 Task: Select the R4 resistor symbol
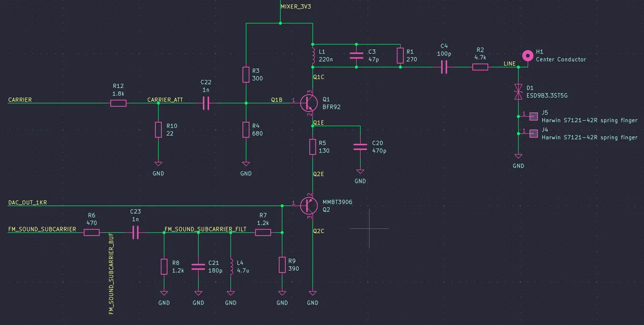pyautogui.click(x=246, y=130)
